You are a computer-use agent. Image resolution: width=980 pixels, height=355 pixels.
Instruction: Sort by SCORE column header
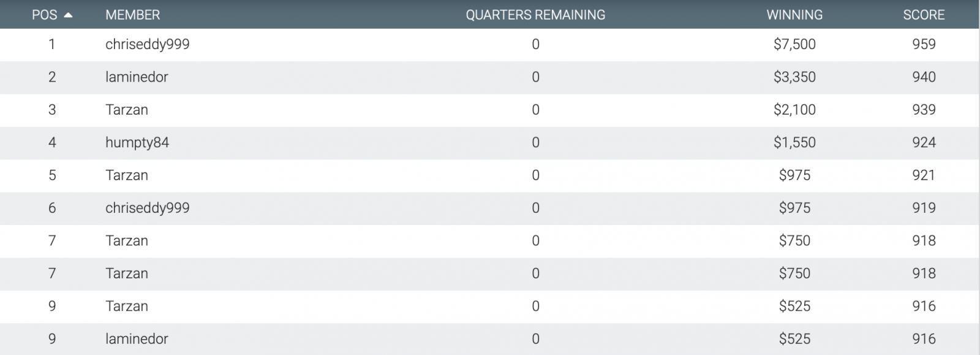tap(924, 15)
